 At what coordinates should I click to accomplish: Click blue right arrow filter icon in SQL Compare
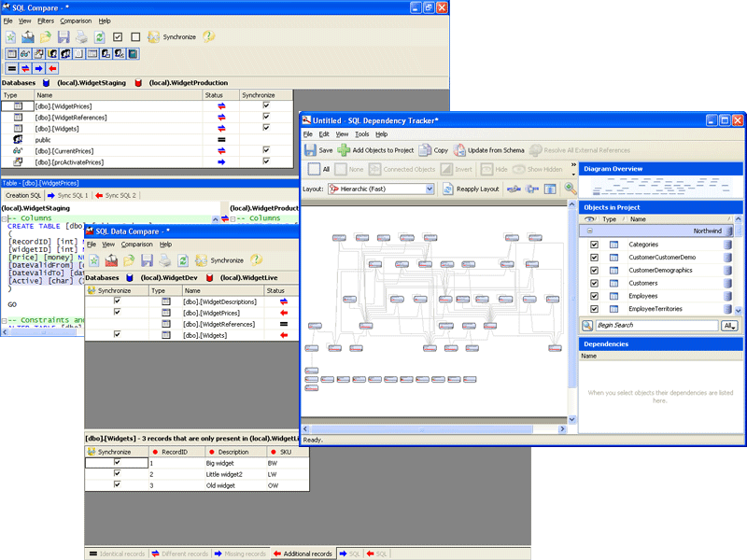tap(39, 68)
